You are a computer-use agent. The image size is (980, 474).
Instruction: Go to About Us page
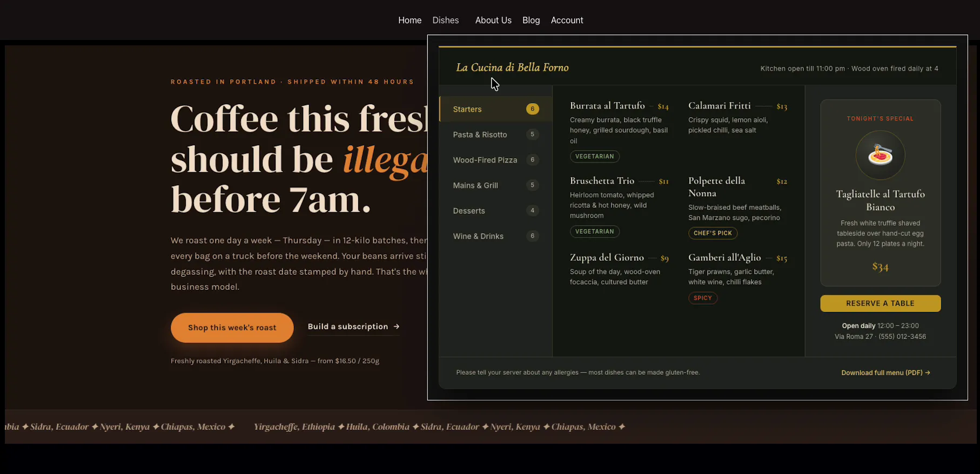click(x=493, y=20)
